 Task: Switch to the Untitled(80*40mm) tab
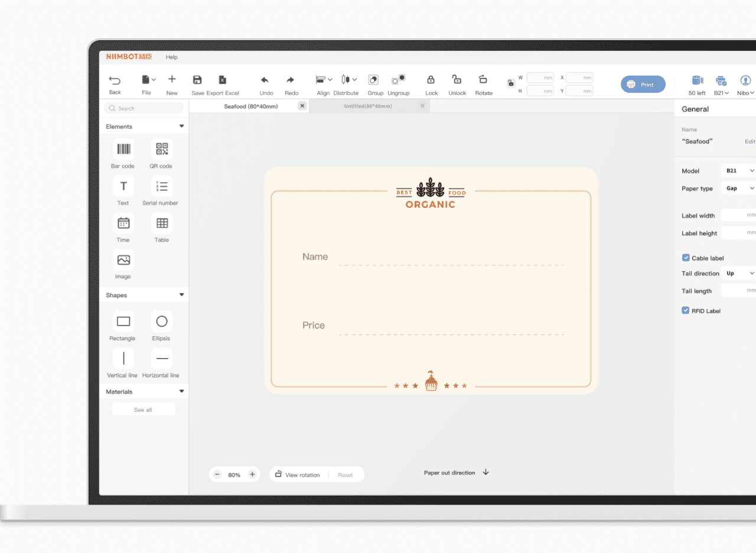tap(368, 106)
